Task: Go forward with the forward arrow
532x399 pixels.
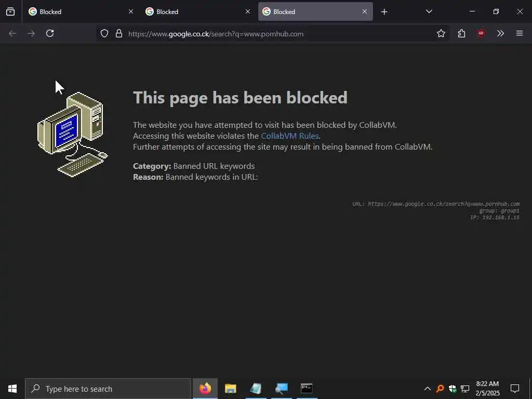Action: pyautogui.click(x=31, y=33)
